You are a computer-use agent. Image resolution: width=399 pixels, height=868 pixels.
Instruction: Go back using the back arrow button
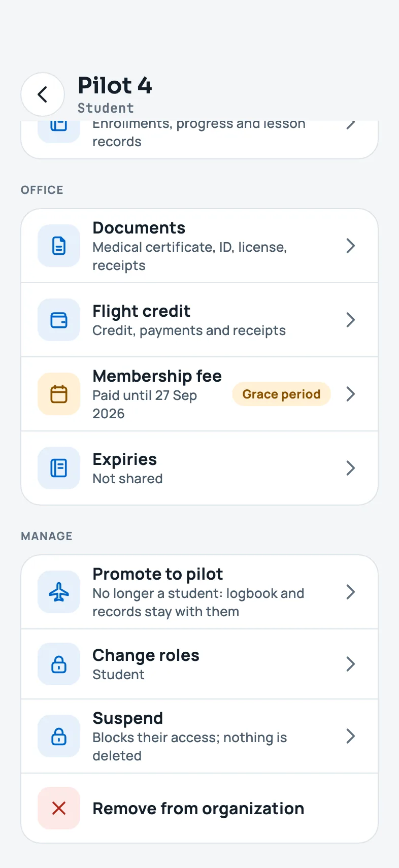43,94
